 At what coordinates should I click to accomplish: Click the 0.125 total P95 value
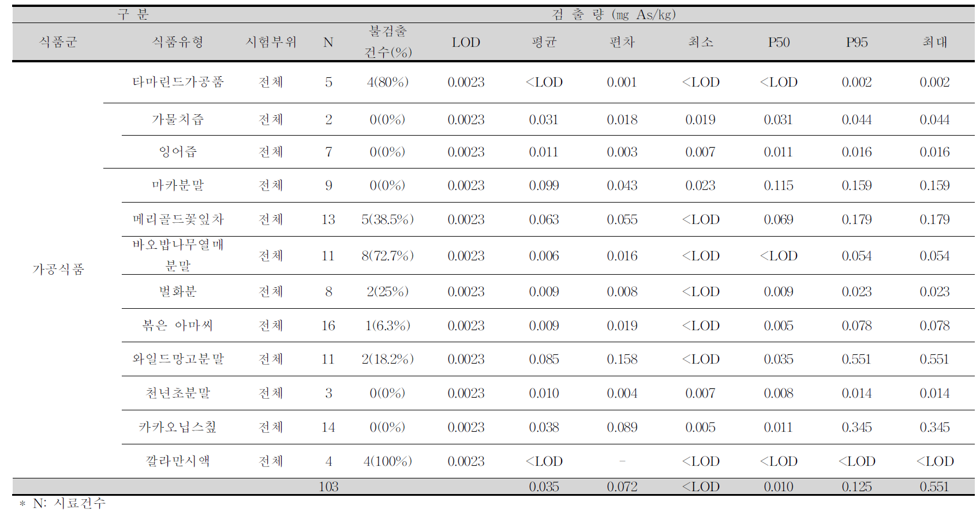coord(856,487)
